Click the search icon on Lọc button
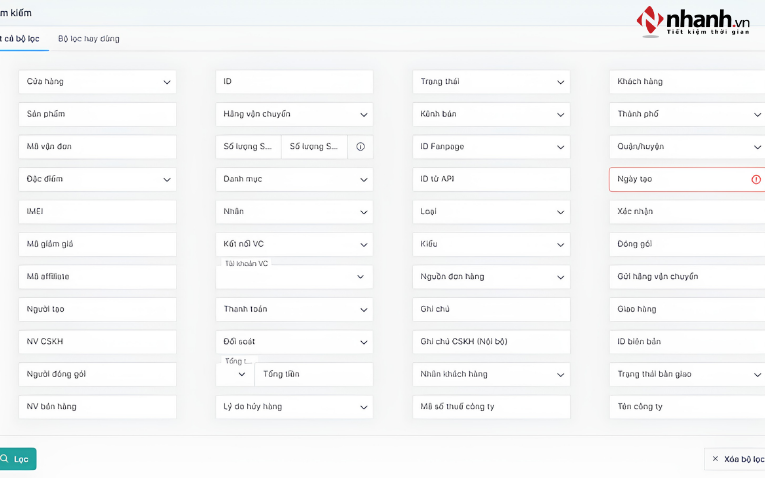The image size is (765, 478). click(x=4, y=458)
